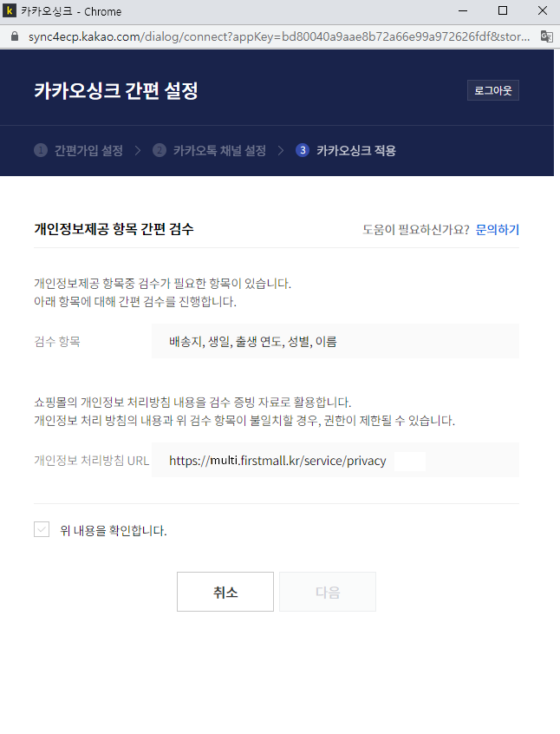Go to the 카카오톡 채널 설정 step
560x734 pixels.
click(219, 150)
